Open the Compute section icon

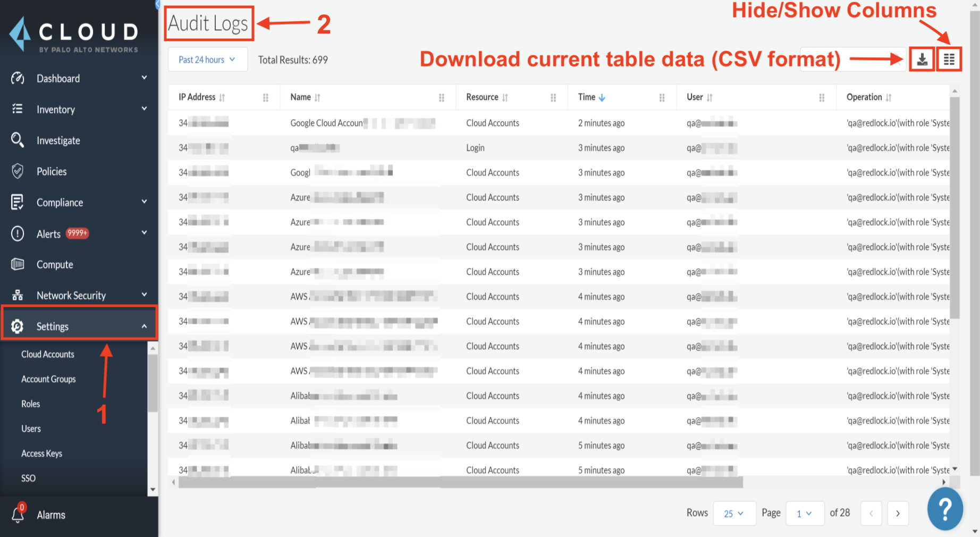pyautogui.click(x=18, y=264)
